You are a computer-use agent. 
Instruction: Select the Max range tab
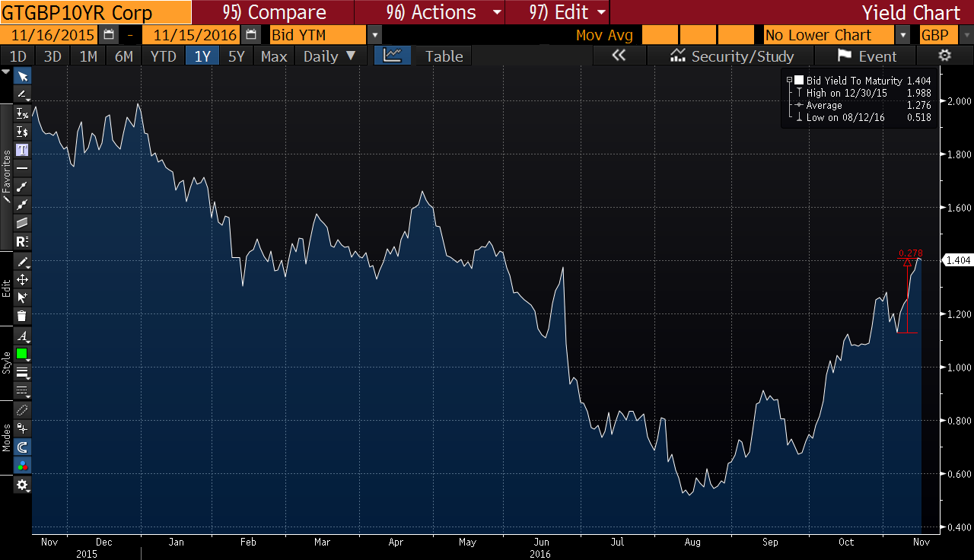coord(274,56)
